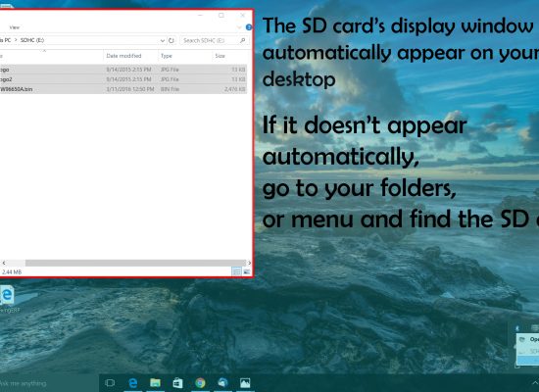The height and width of the screenshot is (392, 539).
Task: Show hidden system tray icons
Action: [534, 382]
